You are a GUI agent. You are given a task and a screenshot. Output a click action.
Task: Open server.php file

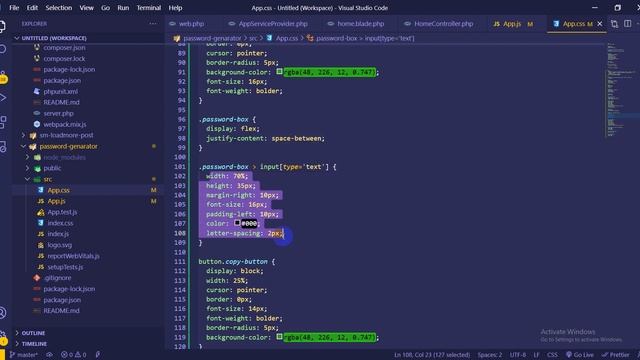click(x=58, y=113)
